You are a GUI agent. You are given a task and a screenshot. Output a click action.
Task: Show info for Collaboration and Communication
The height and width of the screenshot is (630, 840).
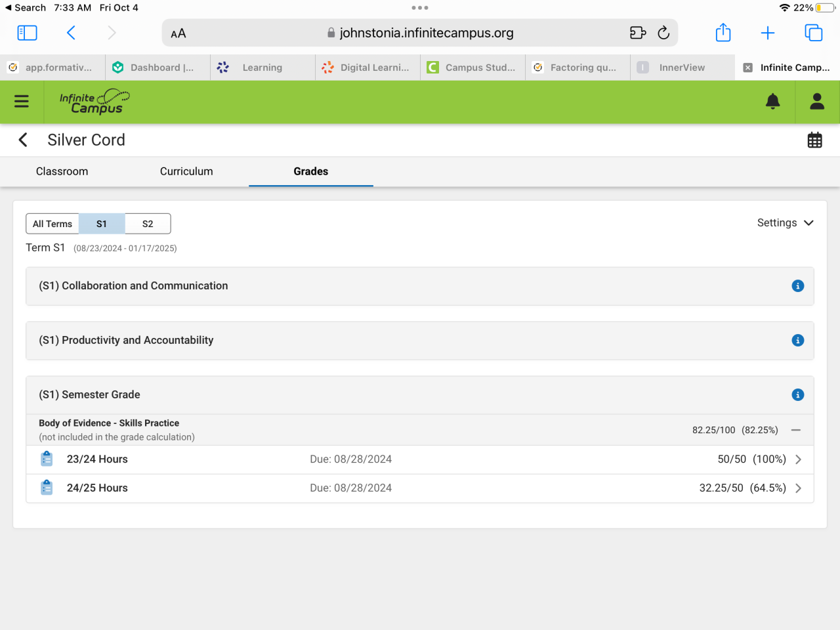(x=798, y=286)
